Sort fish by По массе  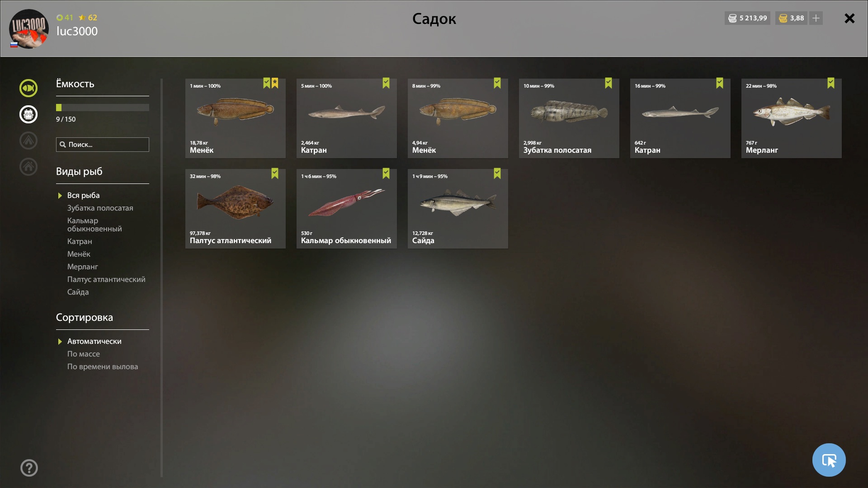click(84, 354)
